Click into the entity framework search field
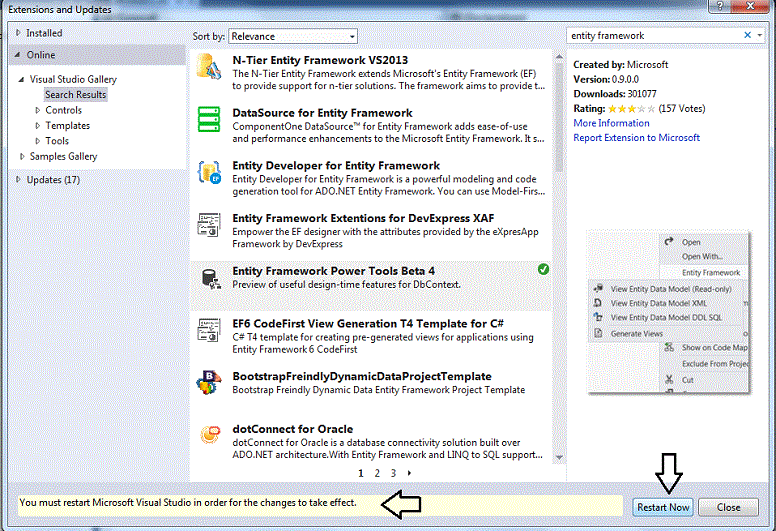 (654, 36)
